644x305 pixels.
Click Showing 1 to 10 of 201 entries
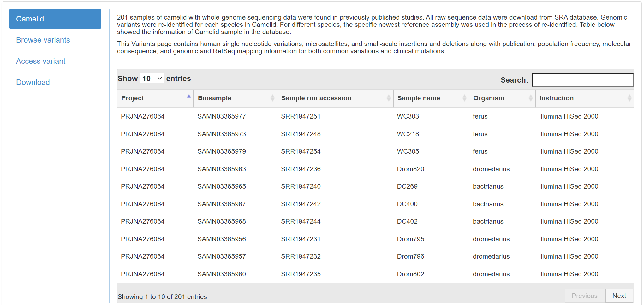pos(162,297)
